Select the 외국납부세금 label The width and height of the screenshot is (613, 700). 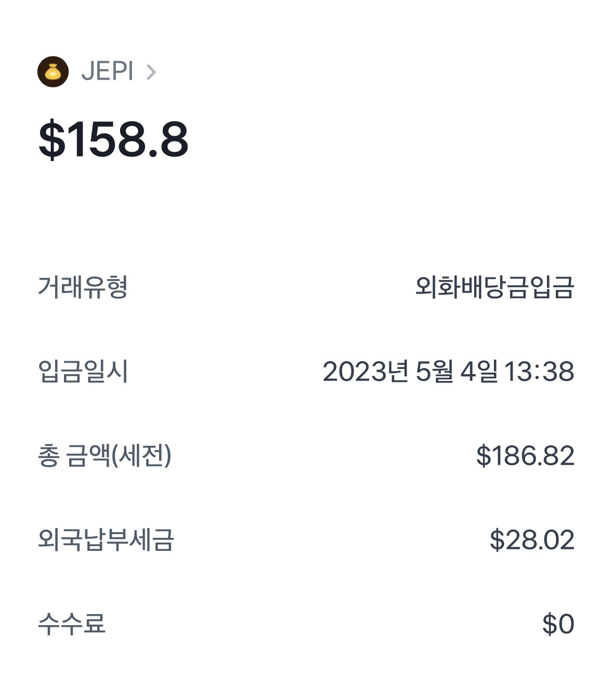[x=106, y=540]
